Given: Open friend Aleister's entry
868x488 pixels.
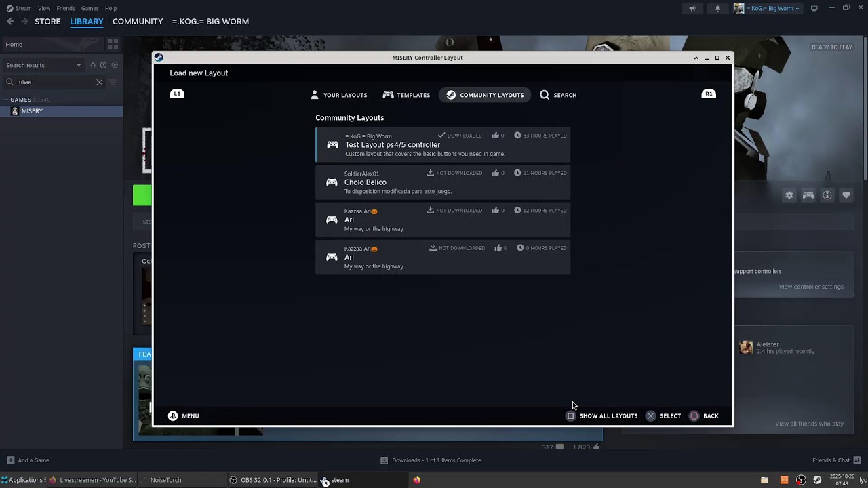Looking at the screenshot, I should pos(776,348).
